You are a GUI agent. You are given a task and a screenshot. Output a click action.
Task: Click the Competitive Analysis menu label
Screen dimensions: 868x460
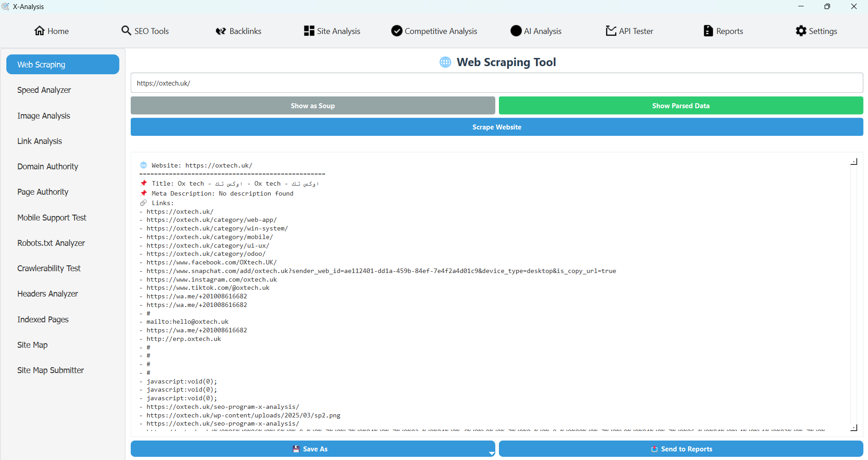(441, 31)
